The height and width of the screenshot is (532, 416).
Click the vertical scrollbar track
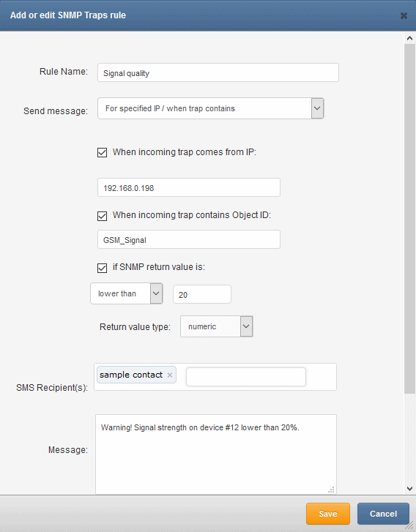coord(409,219)
